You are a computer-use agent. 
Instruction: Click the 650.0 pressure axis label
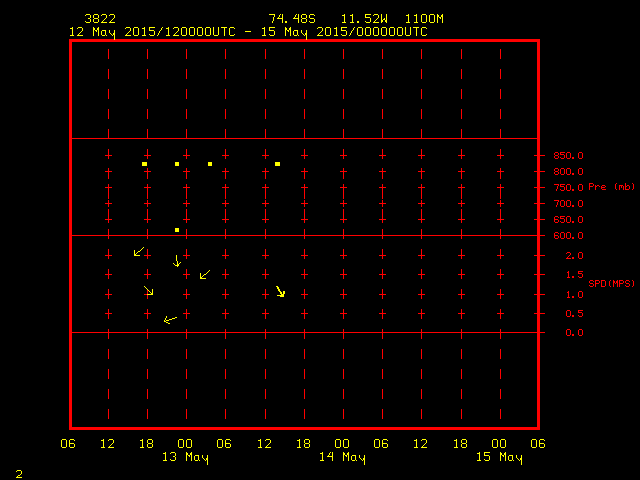pyautogui.click(x=568, y=220)
